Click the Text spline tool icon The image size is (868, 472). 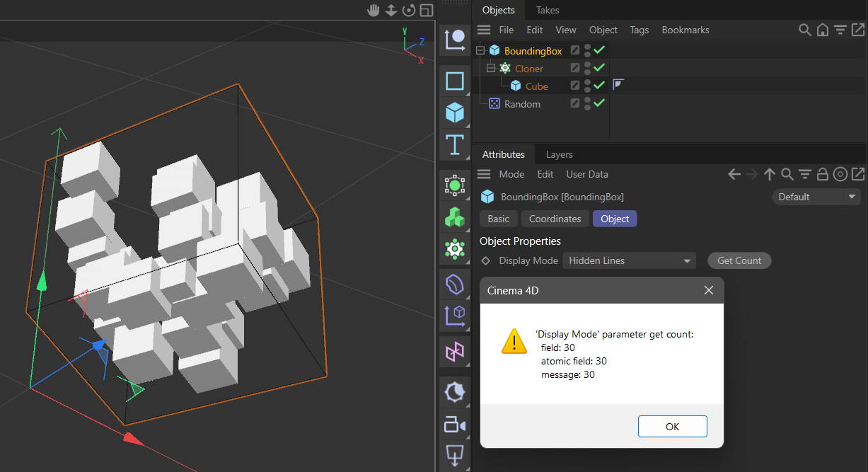[454, 145]
